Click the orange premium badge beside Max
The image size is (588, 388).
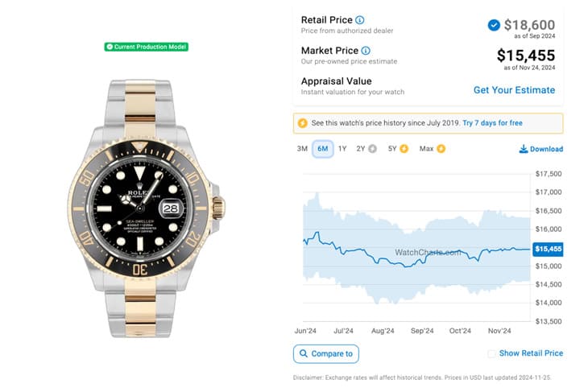441,149
